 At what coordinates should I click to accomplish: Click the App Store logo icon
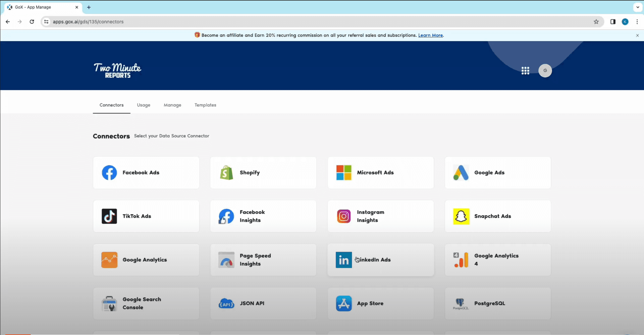pos(344,303)
